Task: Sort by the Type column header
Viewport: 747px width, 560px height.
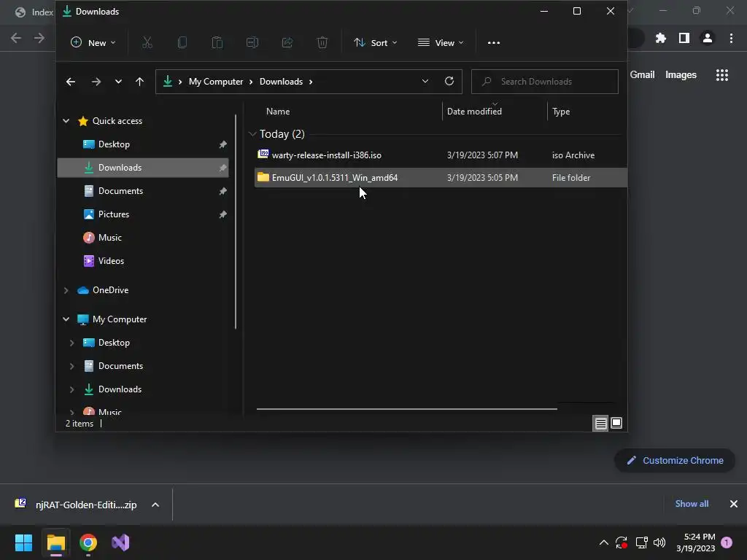Action: [x=561, y=112]
